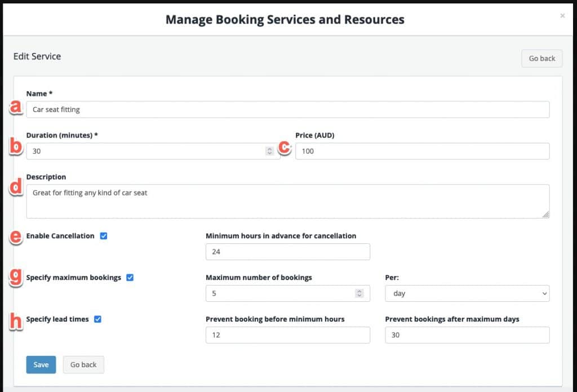Increment the Duration minutes stepper

click(x=269, y=148)
